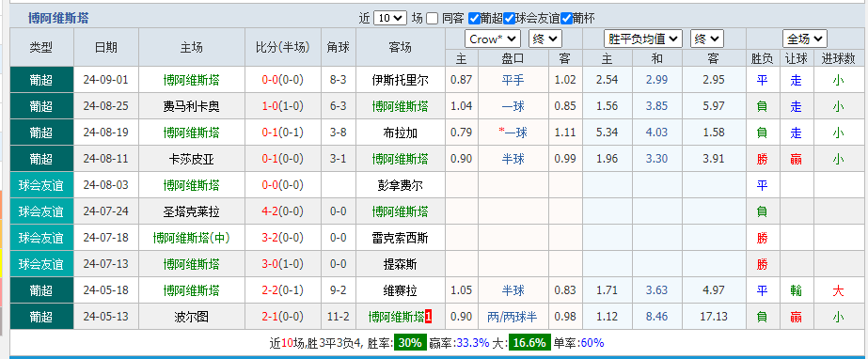Open away team 雷克索西斯
This screenshot has height=359, width=868.
point(401,238)
